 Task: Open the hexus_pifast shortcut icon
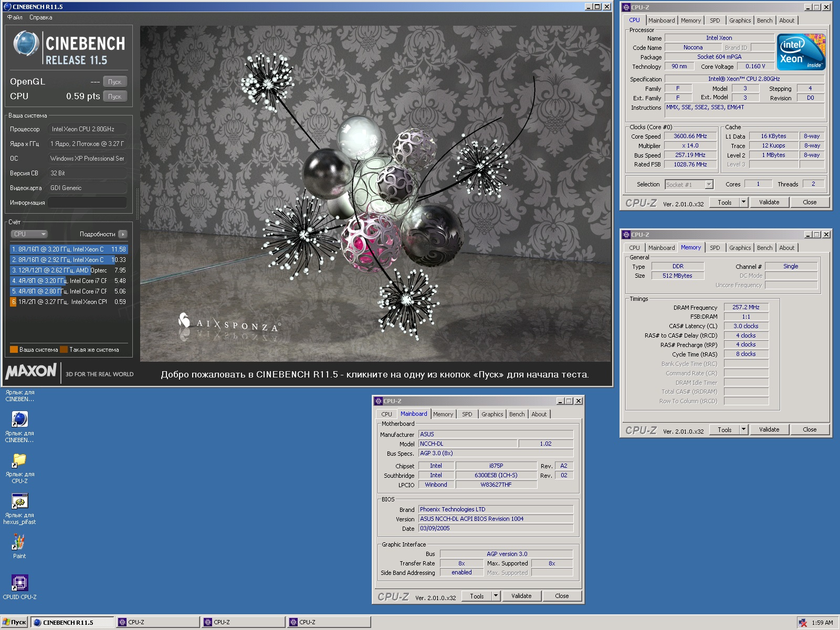tap(19, 501)
